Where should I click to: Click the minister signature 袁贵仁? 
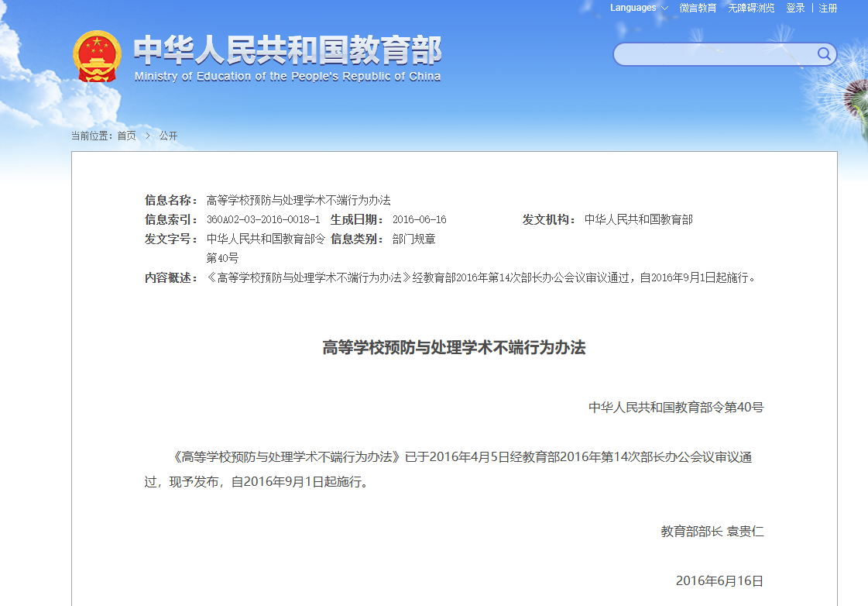pos(744,532)
